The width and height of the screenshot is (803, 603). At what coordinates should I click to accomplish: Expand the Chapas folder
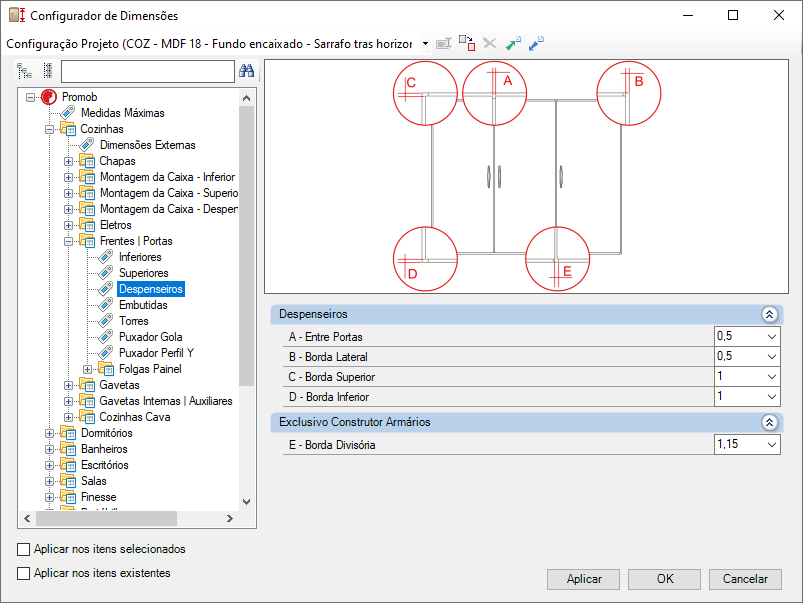pyautogui.click(x=68, y=161)
